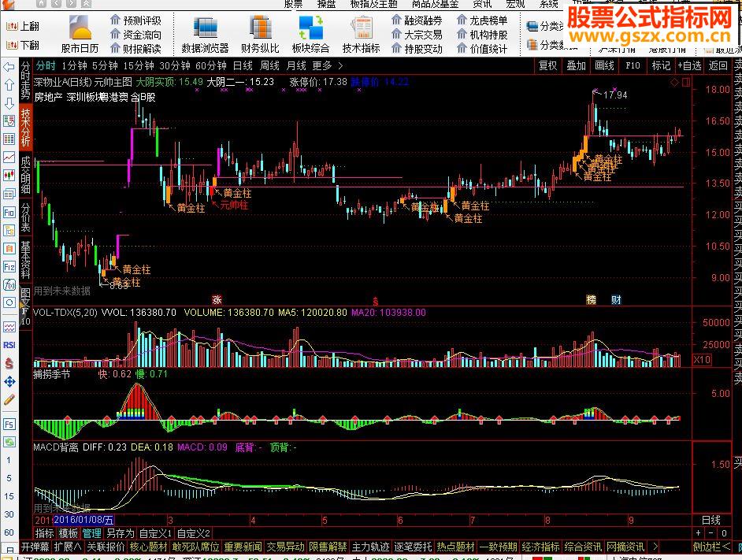742x560 pixels.
Task: Open the line chart icon in left sidebar
Action: point(9,158)
